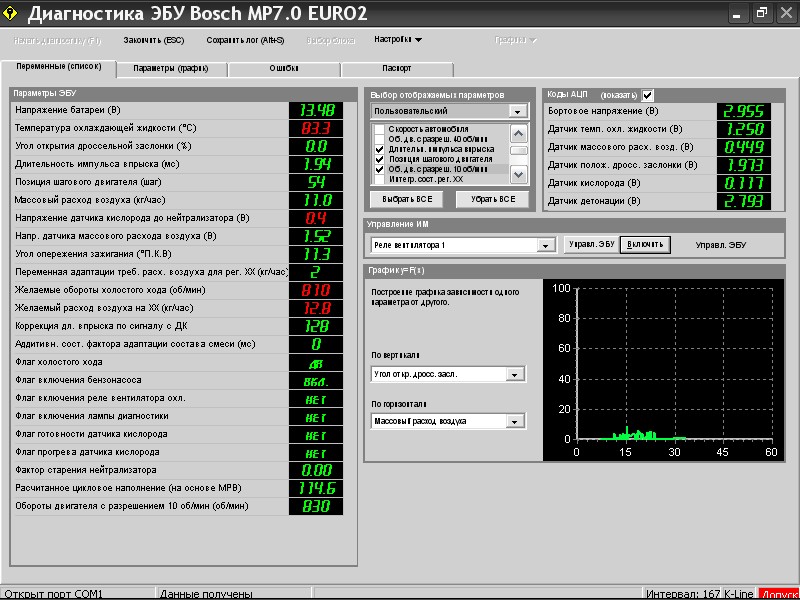Open the Пользовательский parameter set dropdown
This screenshot has width=800, height=600.
point(517,111)
